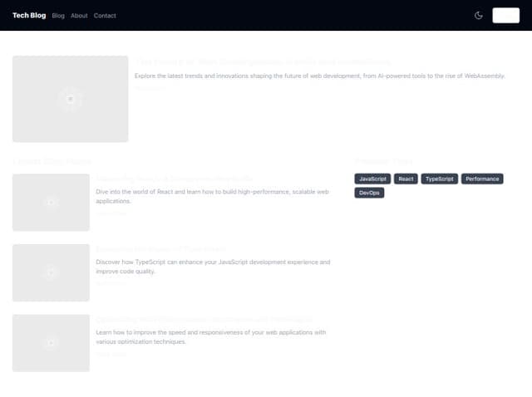
Task: Open the Blog nav item
Action: [x=58, y=16]
